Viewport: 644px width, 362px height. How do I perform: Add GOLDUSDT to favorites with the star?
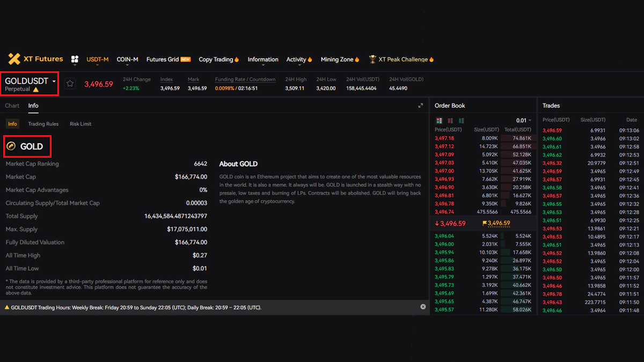click(70, 84)
